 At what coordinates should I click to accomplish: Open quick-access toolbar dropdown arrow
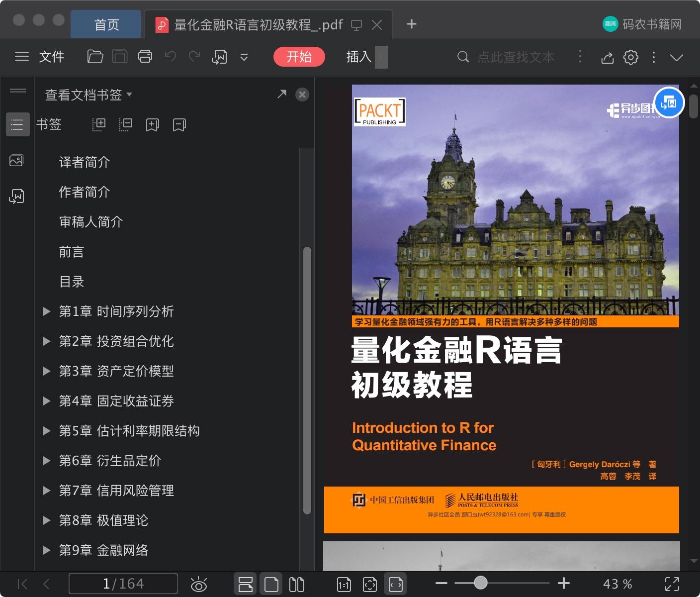(244, 57)
